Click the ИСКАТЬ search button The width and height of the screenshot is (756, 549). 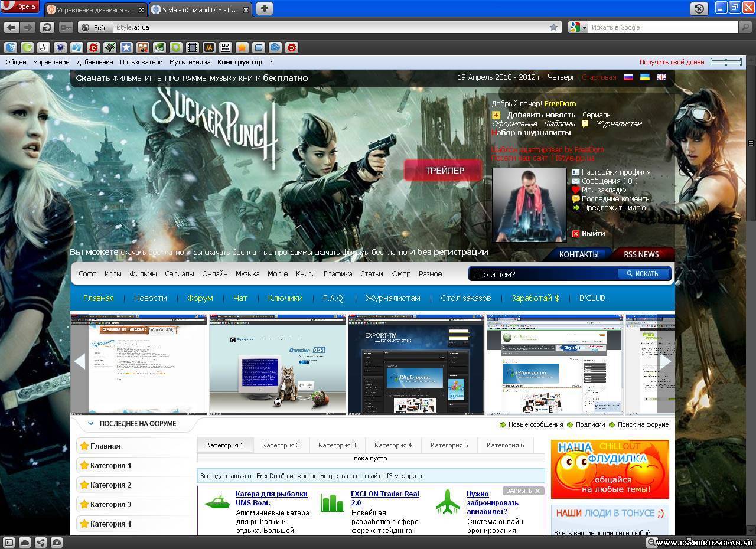(x=643, y=274)
